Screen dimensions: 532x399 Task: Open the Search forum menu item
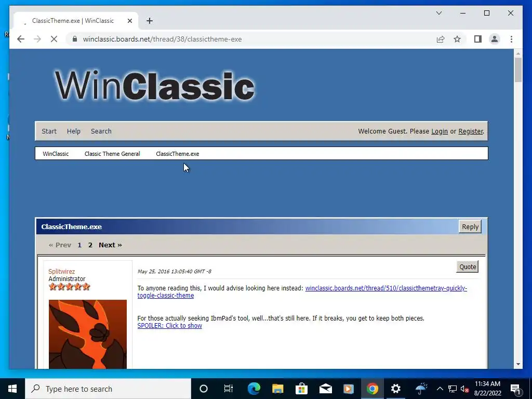pyautogui.click(x=101, y=131)
